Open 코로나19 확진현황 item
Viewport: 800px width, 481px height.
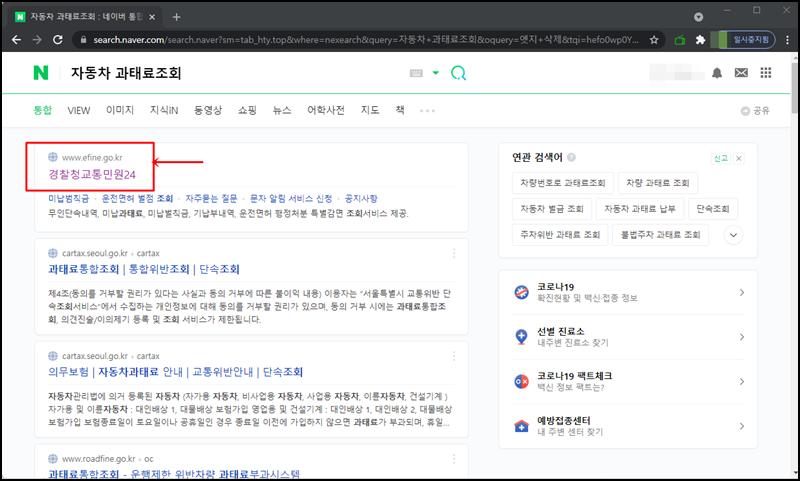629,292
